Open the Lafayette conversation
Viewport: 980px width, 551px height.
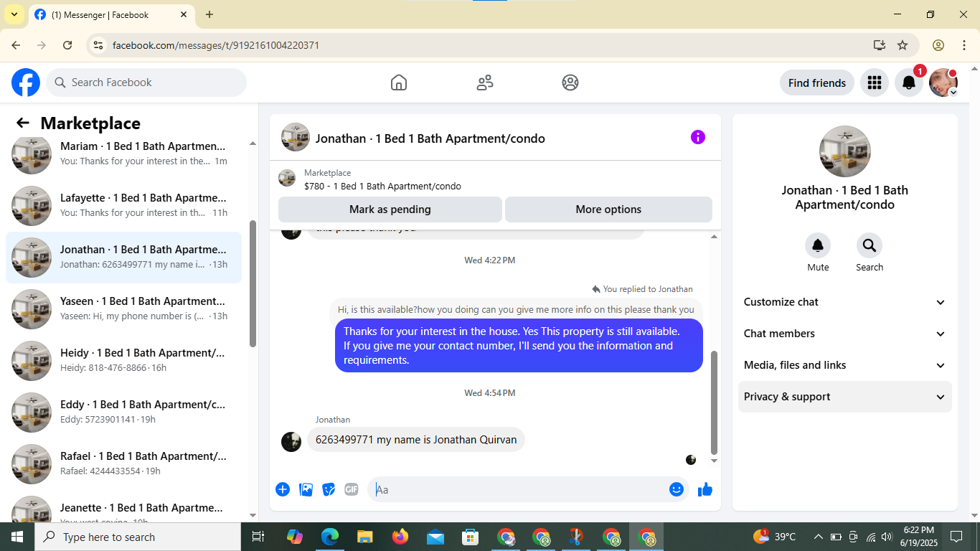123,205
